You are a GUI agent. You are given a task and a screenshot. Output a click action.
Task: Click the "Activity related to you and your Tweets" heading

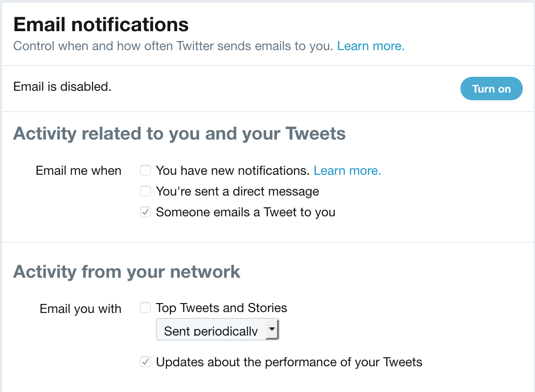pos(180,133)
